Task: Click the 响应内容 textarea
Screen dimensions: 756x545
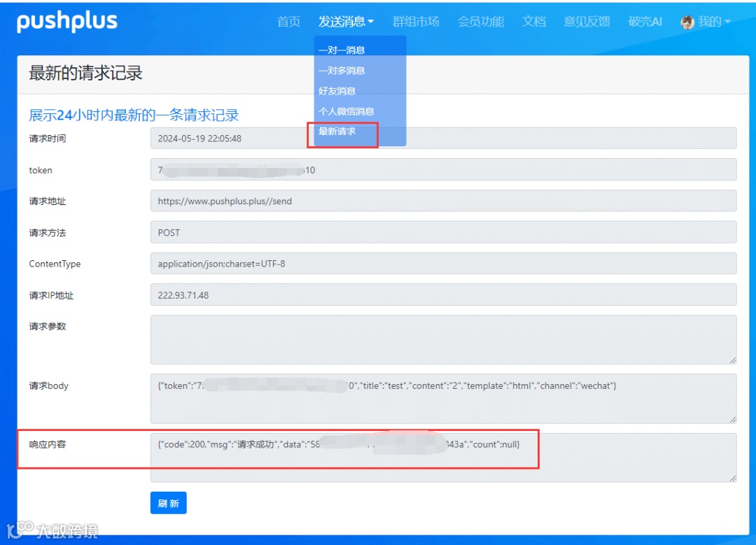Action: coord(443,458)
